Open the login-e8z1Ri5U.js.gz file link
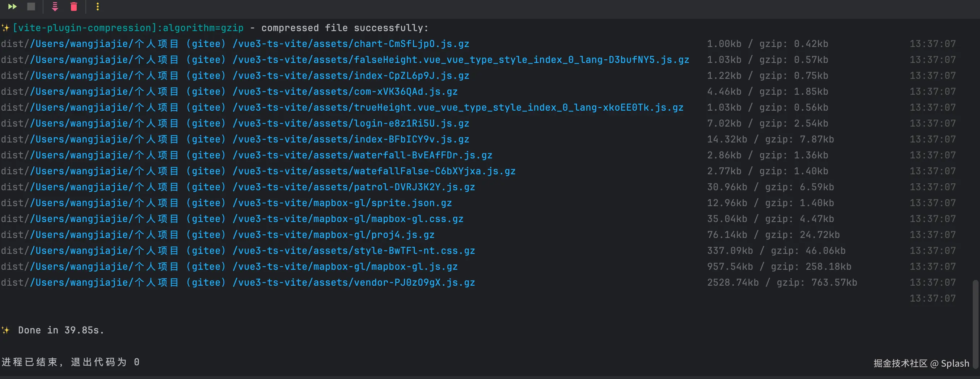 250,124
